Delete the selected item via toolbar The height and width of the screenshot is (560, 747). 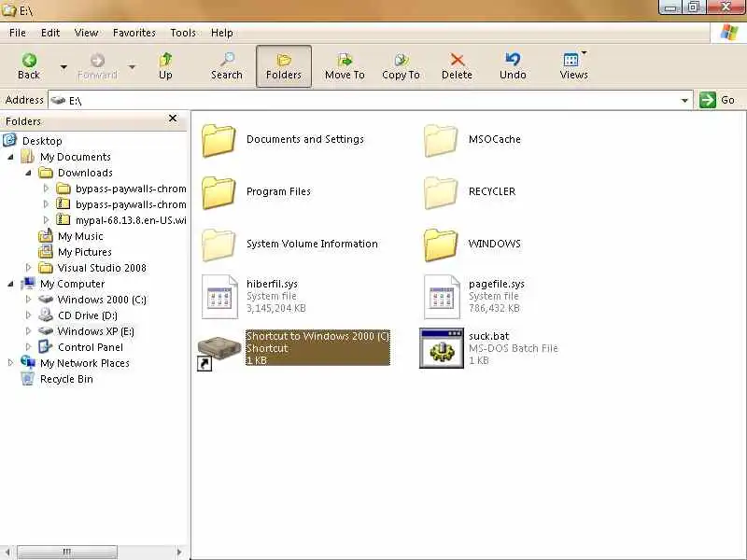pyautogui.click(x=457, y=66)
